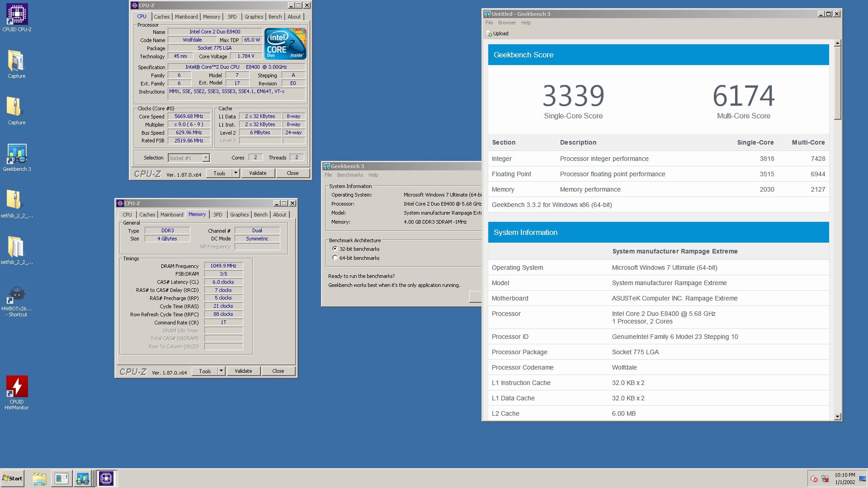The width and height of the screenshot is (868, 488).
Task: Open SPD tab in top CPU-Z window
Action: click(x=232, y=17)
